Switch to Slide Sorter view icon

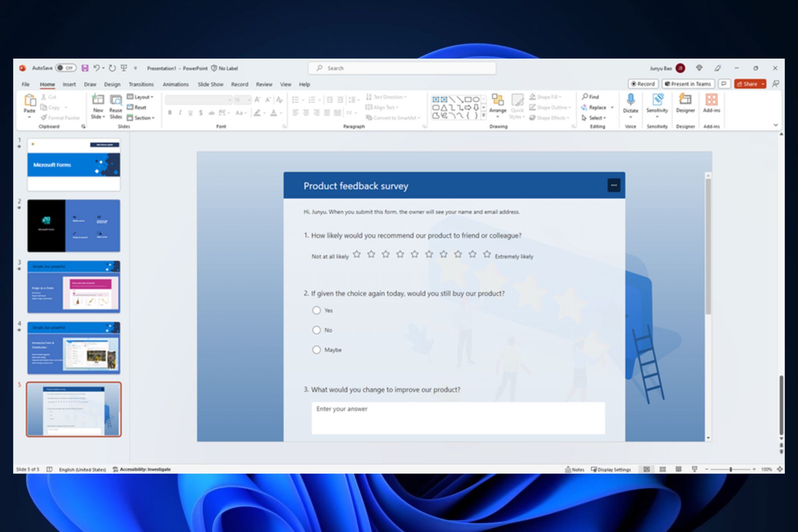point(663,469)
